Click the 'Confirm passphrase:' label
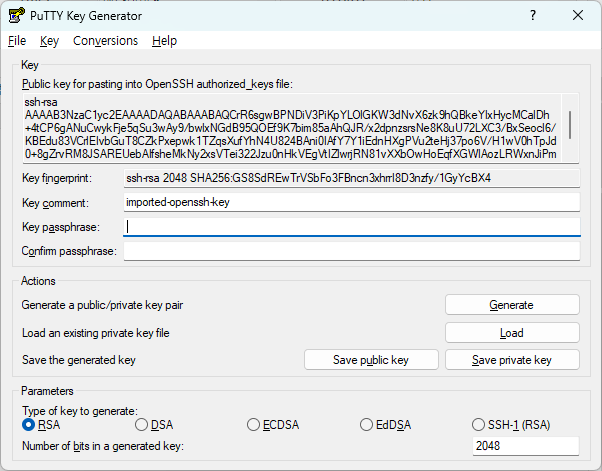 (69, 251)
